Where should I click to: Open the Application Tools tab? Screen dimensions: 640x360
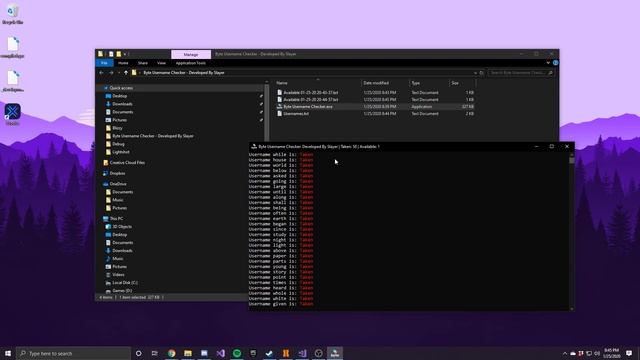pyautogui.click(x=191, y=63)
